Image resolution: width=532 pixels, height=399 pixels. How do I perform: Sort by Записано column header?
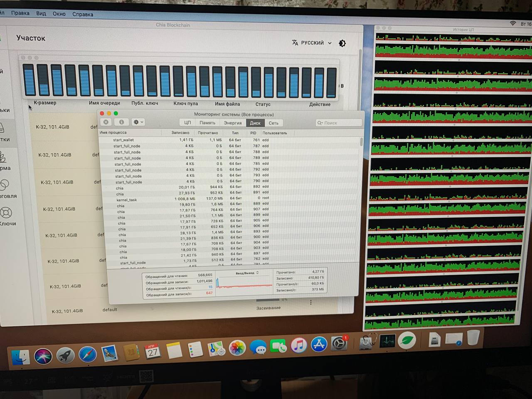[x=180, y=133]
